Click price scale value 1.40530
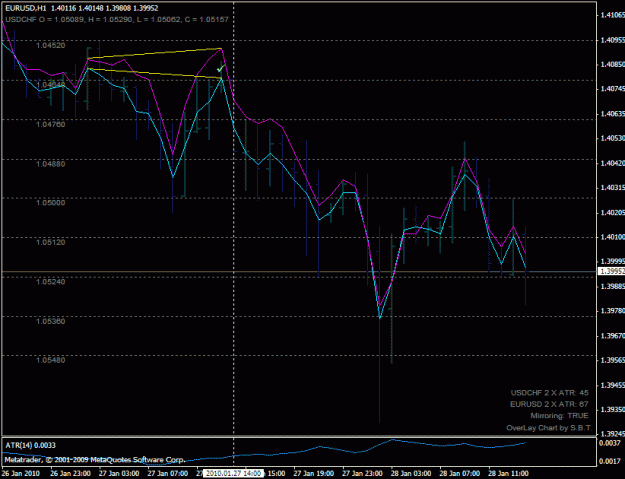625x479 pixels. pos(612,138)
